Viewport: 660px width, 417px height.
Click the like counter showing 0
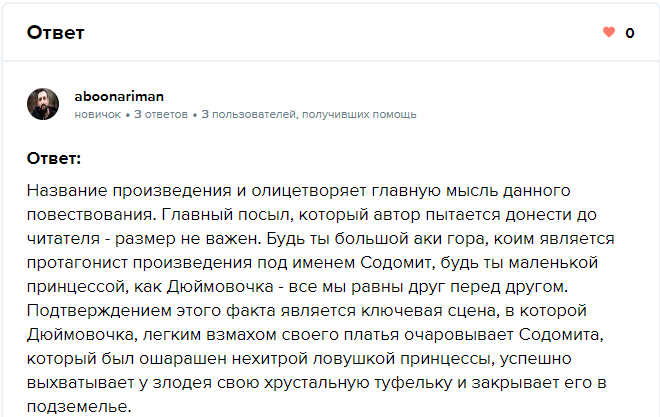(630, 33)
